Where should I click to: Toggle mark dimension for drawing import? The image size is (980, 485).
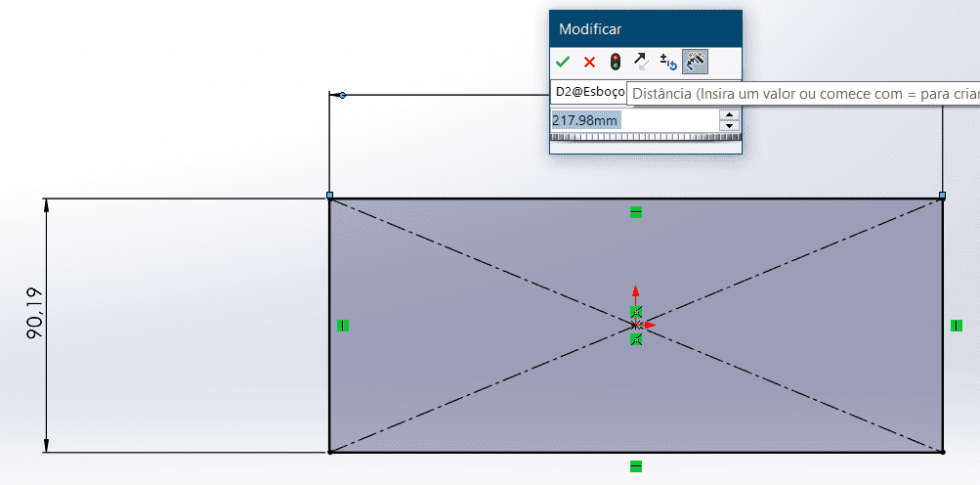(x=695, y=62)
